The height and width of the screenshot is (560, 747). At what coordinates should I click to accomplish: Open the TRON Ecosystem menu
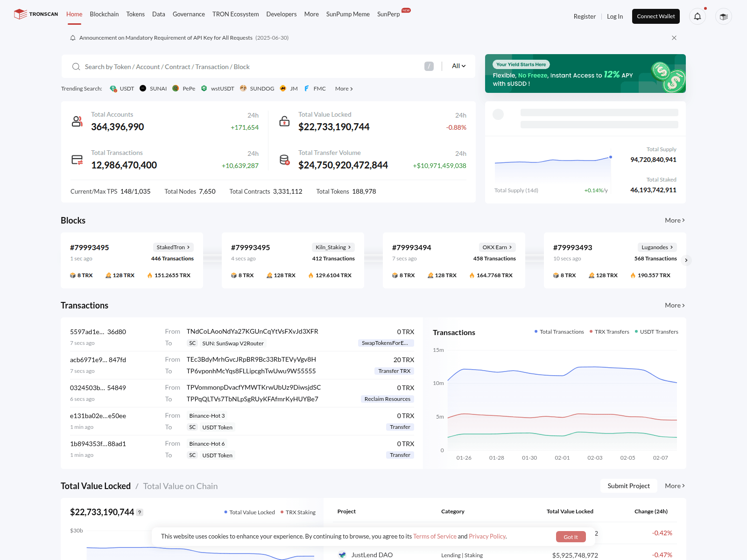click(x=236, y=14)
